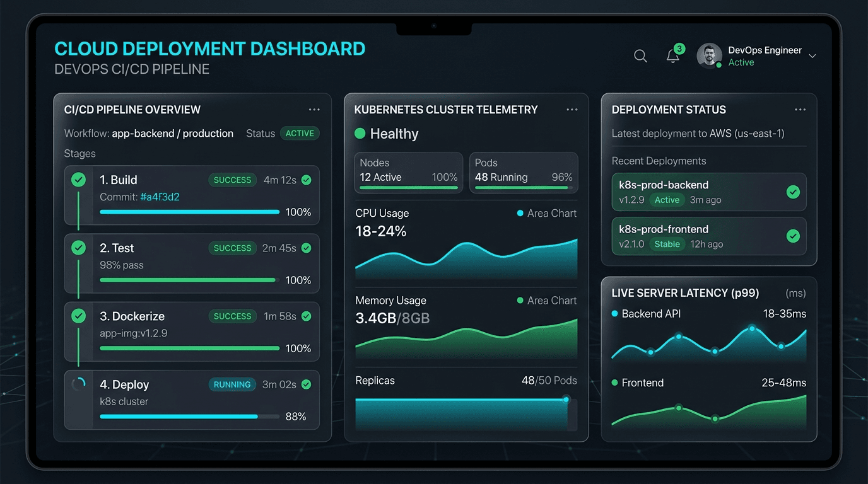Click the Dockerize stage SUCCESS badge
Image resolution: width=868 pixels, height=484 pixels.
point(232,316)
